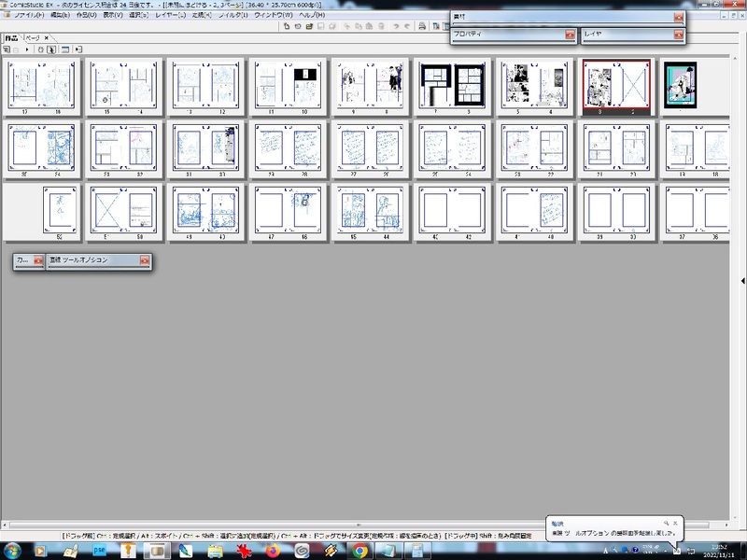Open the ファイル(F) menu
The image size is (747, 560).
[29, 15]
